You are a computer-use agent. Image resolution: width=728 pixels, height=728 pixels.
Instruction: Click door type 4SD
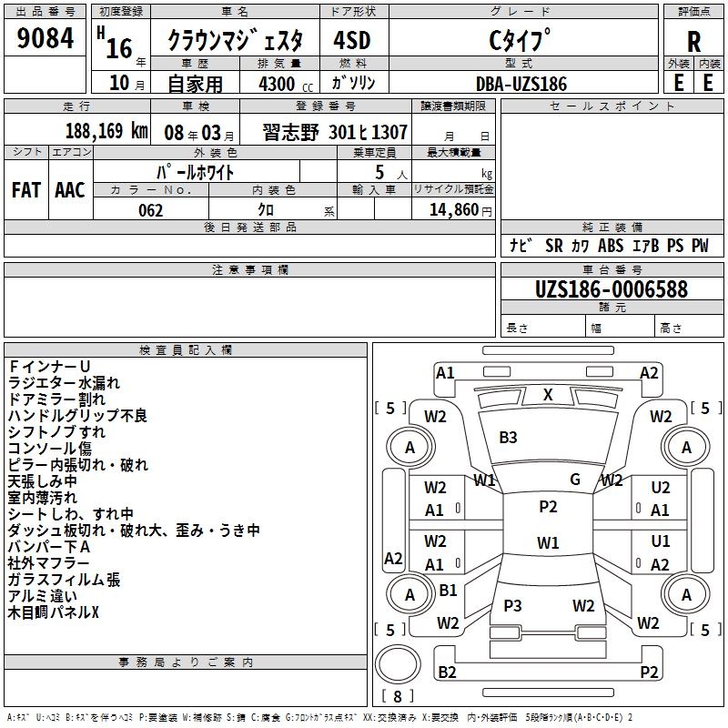(x=352, y=40)
